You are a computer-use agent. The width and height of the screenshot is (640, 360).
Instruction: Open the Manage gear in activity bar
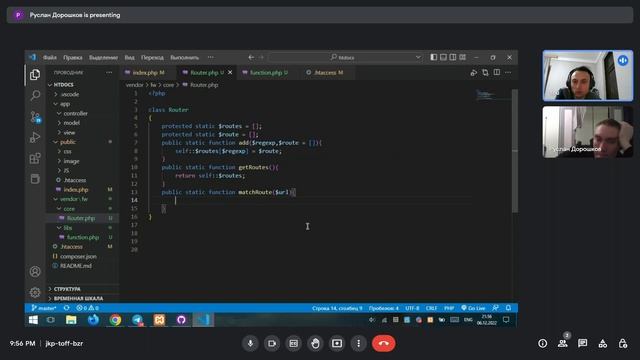pyautogui.click(x=35, y=292)
